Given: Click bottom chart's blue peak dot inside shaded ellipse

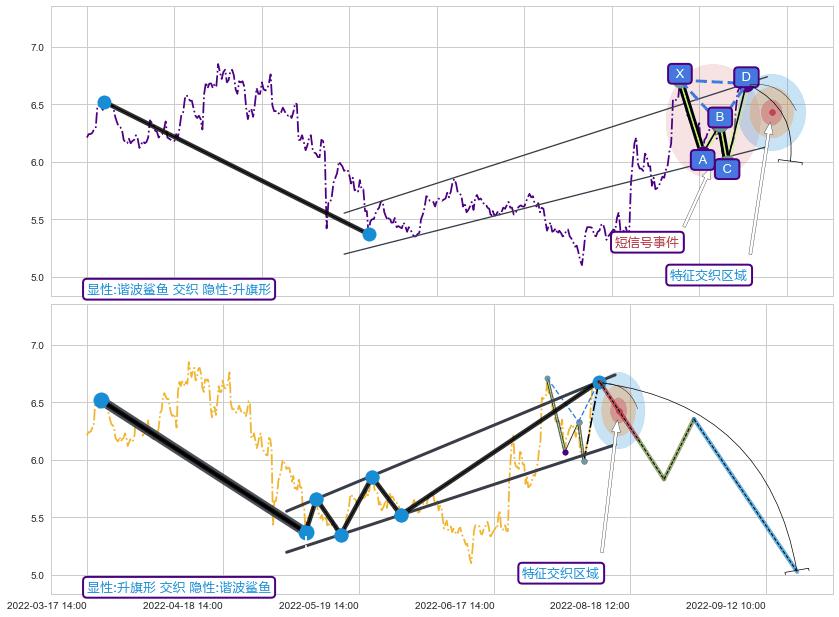Looking at the screenshot, I should coord(599,382).
